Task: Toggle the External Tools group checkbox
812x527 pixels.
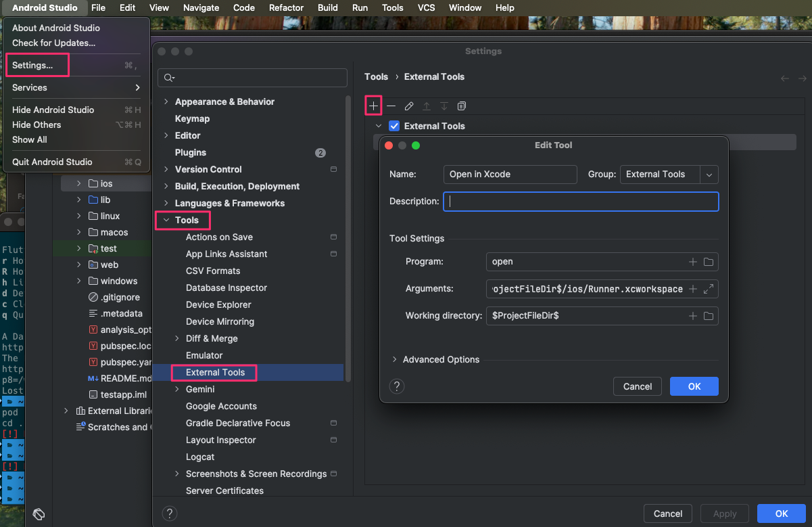Action: pos(395,126)
